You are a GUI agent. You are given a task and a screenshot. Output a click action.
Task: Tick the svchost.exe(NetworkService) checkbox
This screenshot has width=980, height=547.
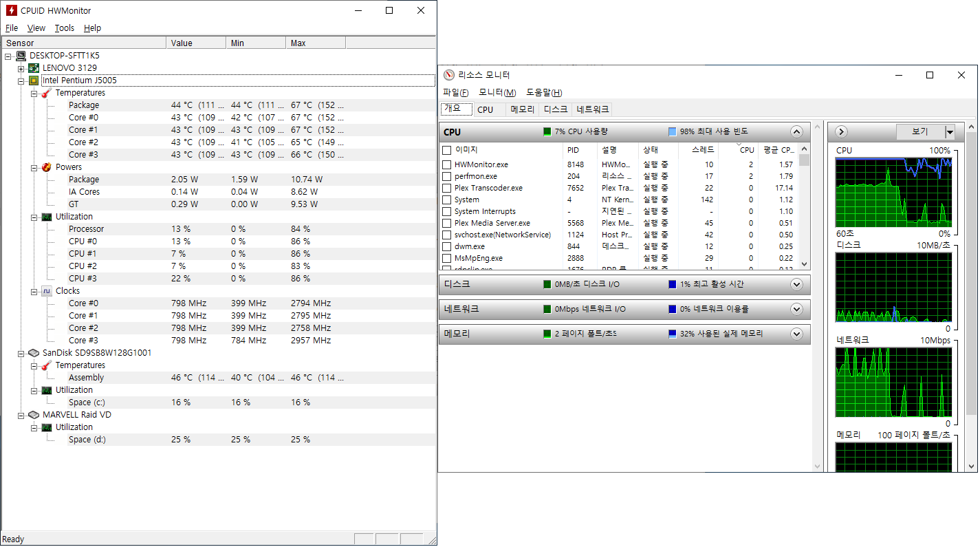pos(447,235)
